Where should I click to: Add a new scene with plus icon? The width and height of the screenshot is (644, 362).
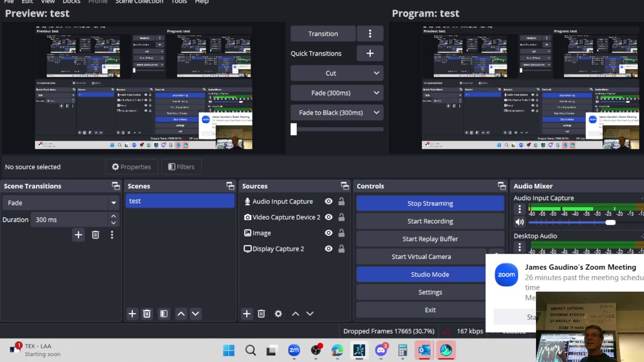tap(132, 314)
